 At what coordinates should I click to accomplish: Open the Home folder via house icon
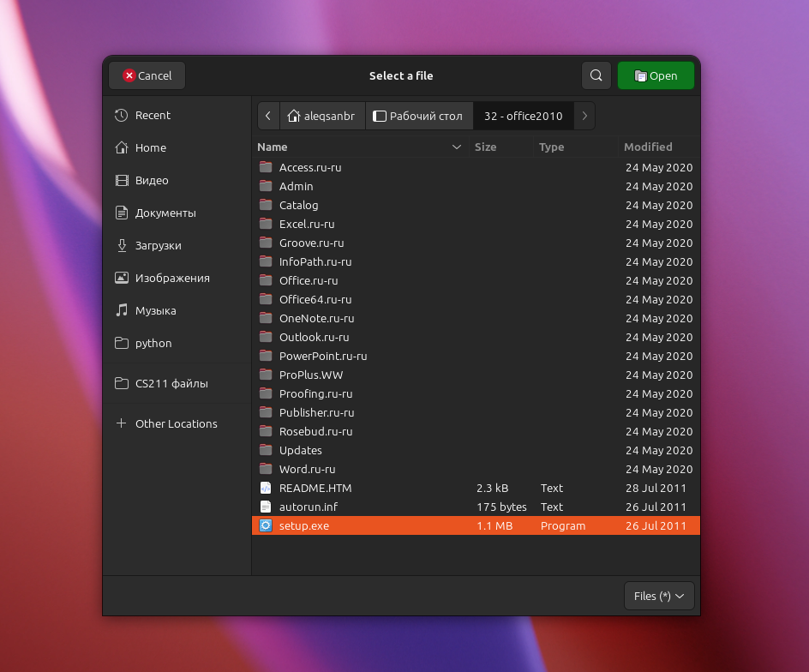[x=121, y=147]
